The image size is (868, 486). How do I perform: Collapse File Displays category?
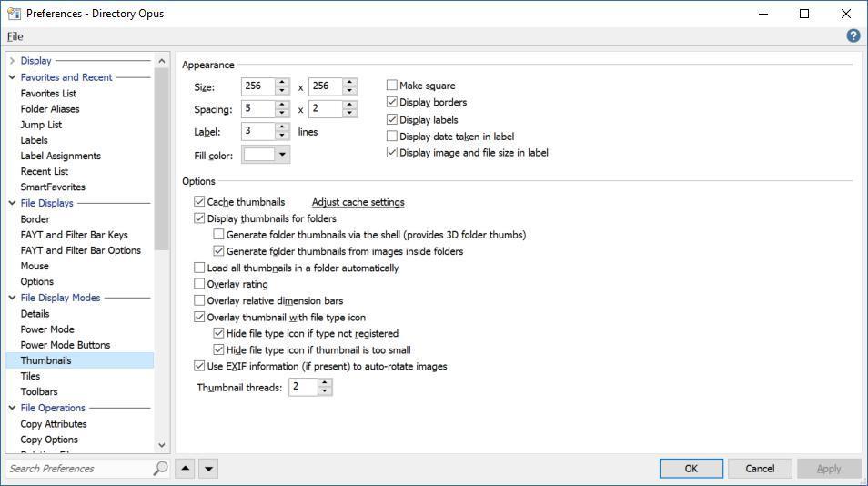pos(12,203)
